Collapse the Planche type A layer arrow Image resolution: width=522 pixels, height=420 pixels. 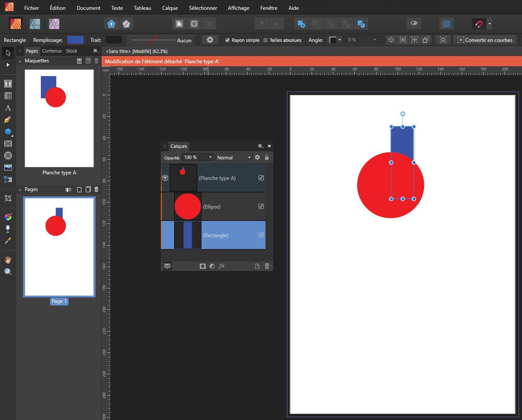[x=165, y=178]
